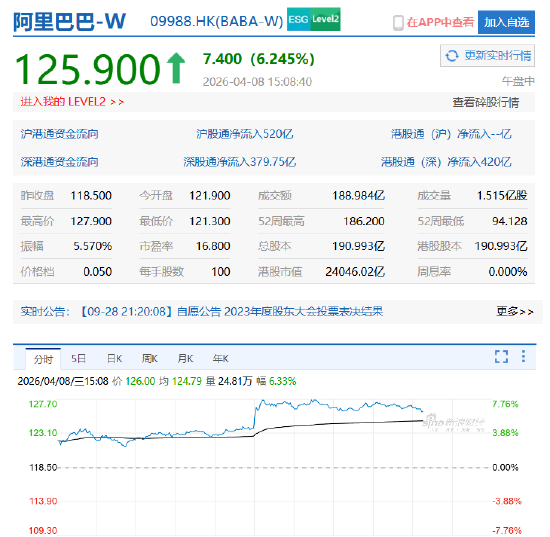The height and width of the screenshot is (537, 550).
Task: Switch to 日K chart tab
Action: [x=114, y=358]
